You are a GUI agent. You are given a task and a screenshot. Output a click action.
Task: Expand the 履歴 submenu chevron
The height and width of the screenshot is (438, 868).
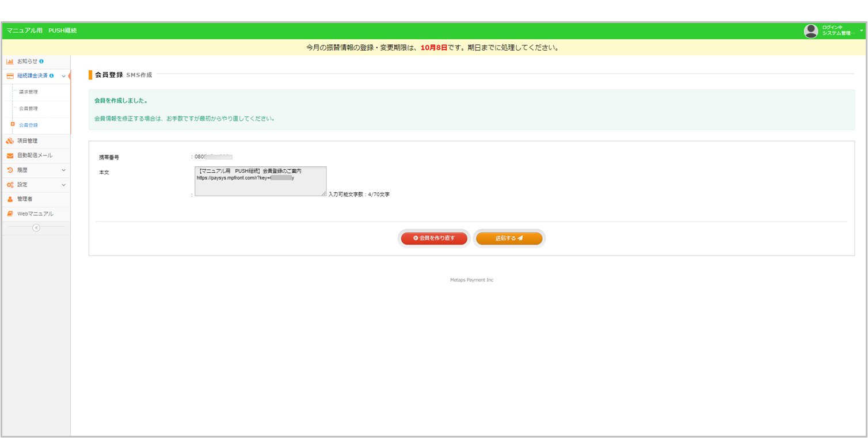(x=63, y=170)
